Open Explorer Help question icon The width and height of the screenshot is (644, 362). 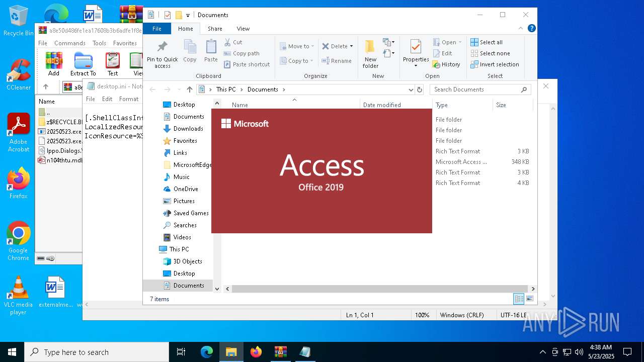tap(531, 28)
